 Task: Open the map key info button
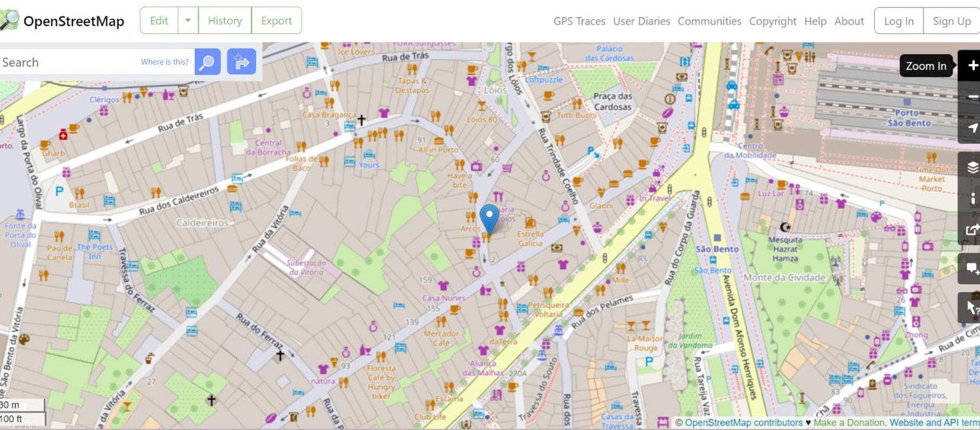point(972,198)
